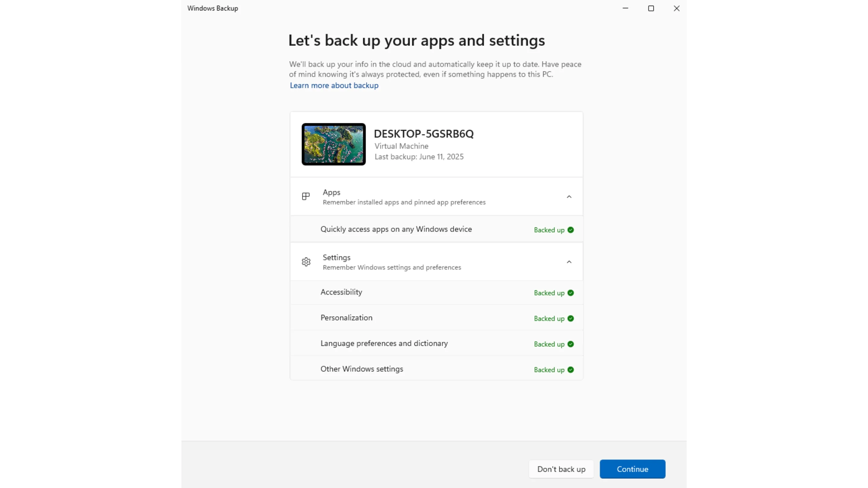Click the Apps grid icon

[x=306, y=196]
